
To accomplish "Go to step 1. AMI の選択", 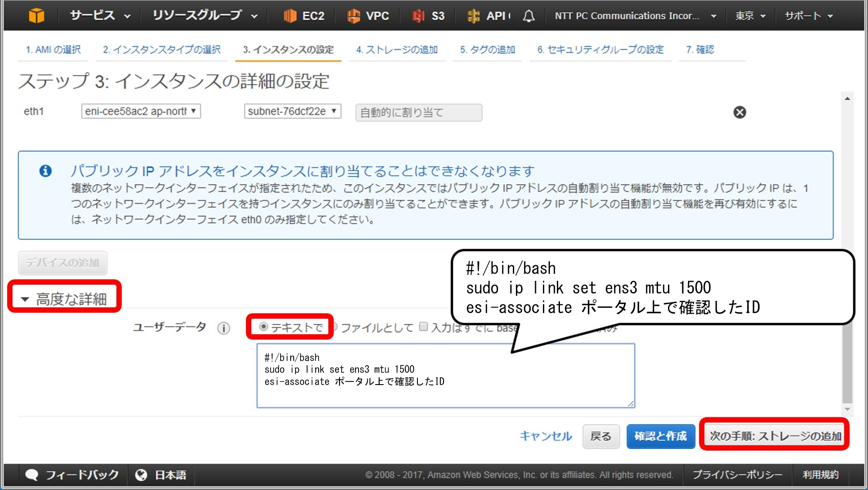I will [x=53, y=50].
